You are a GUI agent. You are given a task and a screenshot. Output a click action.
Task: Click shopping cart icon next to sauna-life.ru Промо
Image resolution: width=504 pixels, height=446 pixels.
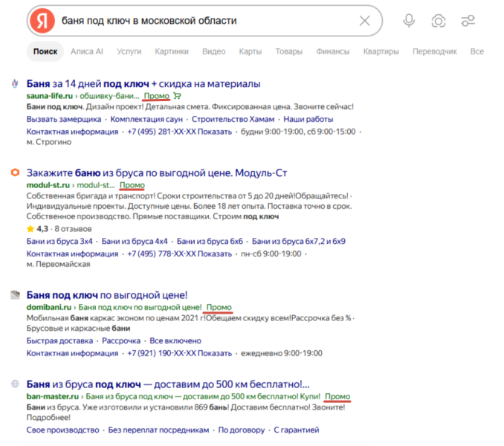[x=177, y=96]
